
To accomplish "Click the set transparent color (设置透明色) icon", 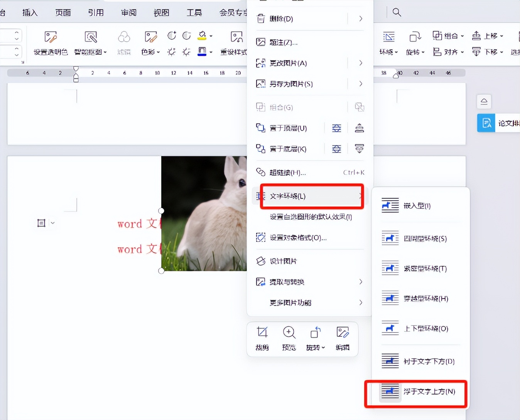I will pyautogui.click(x=51, y=37).
